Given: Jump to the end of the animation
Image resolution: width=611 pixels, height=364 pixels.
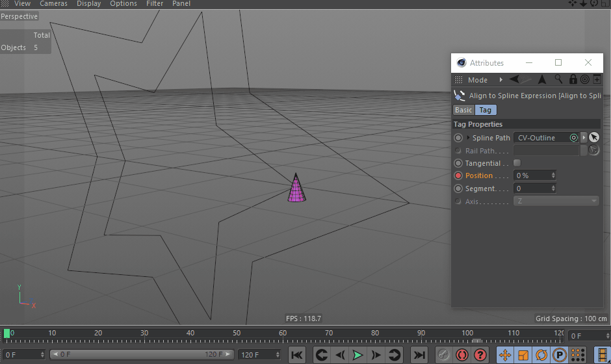Looking at the screenshot, I should coord(419,355).
